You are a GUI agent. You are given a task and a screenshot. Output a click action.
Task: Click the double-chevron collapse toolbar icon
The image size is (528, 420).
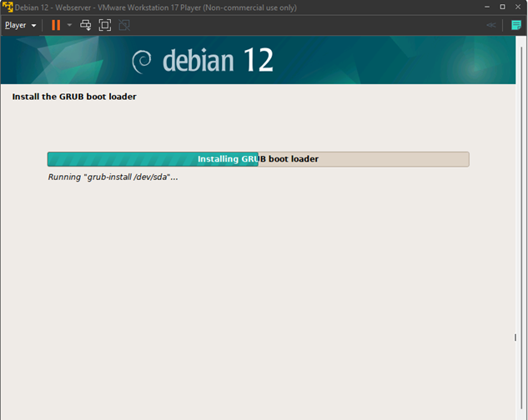point(490,25)
